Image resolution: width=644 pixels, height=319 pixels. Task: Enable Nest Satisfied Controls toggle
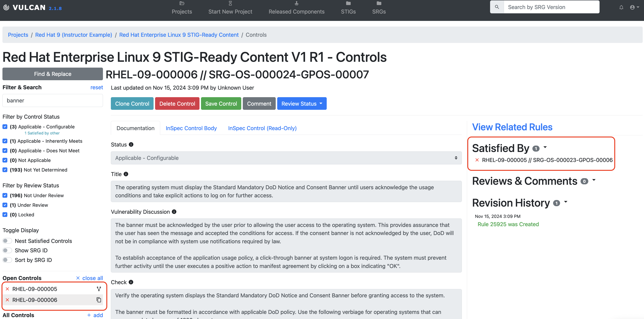coord(7,241)
